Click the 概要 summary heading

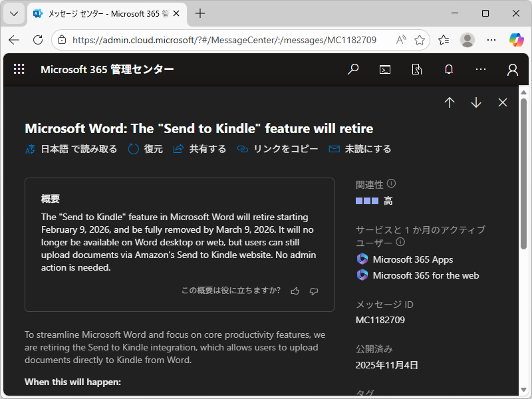tap(51, 199)
